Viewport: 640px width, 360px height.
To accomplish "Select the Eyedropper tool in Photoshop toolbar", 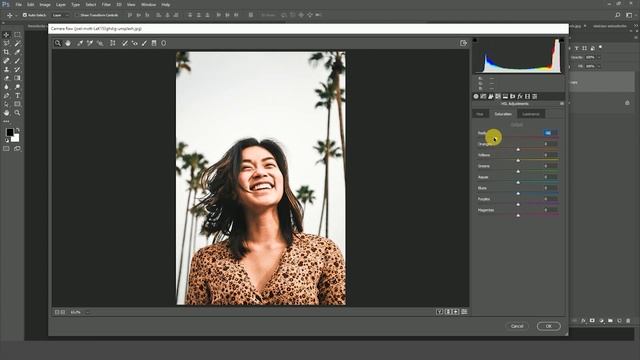I will pos(18,52).
